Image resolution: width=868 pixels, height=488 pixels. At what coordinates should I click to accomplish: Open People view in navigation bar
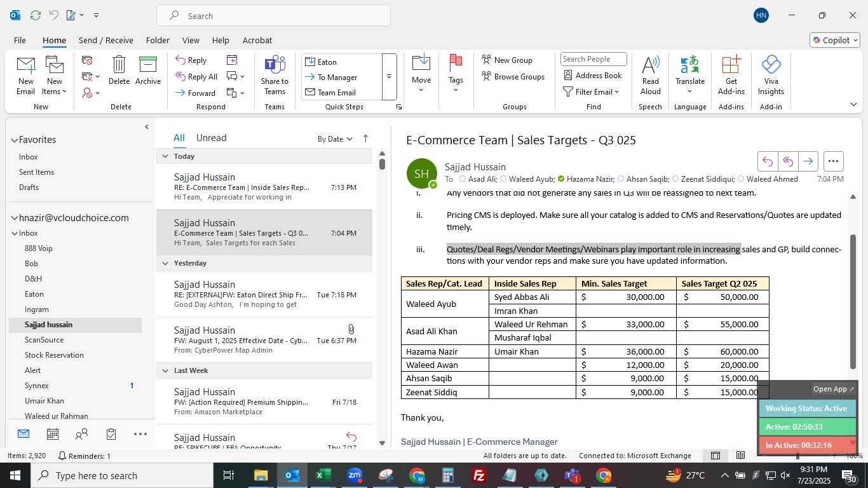pyautogui.click(x=82, y=434)
